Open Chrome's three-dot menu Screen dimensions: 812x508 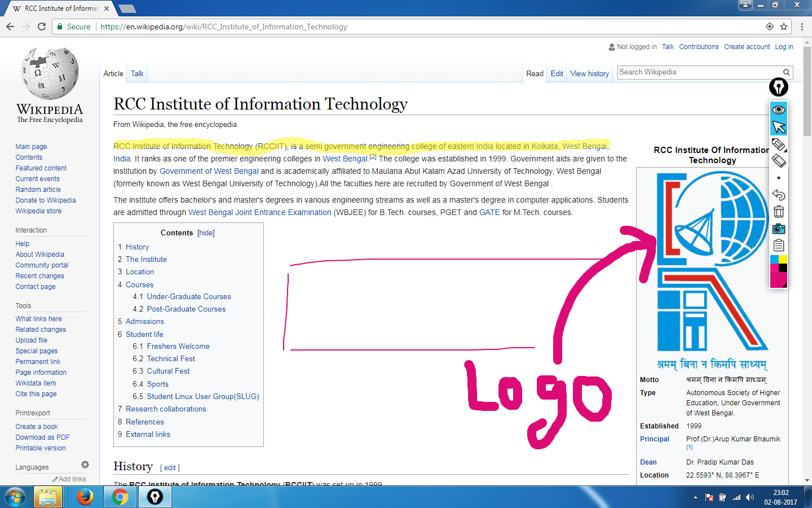pyautogui.click(x=802, y=27)
